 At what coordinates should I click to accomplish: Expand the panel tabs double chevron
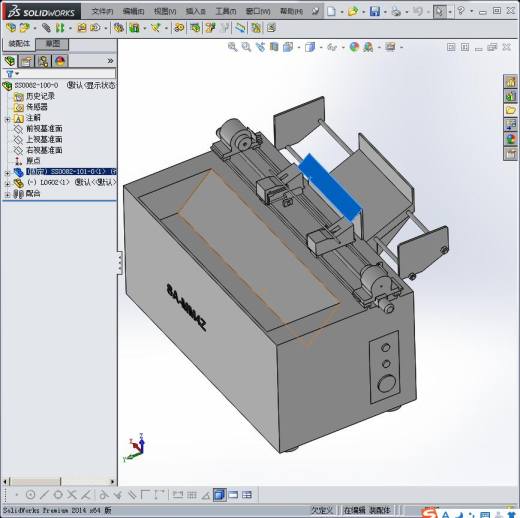pyautogui.click(x=110, y=61)
